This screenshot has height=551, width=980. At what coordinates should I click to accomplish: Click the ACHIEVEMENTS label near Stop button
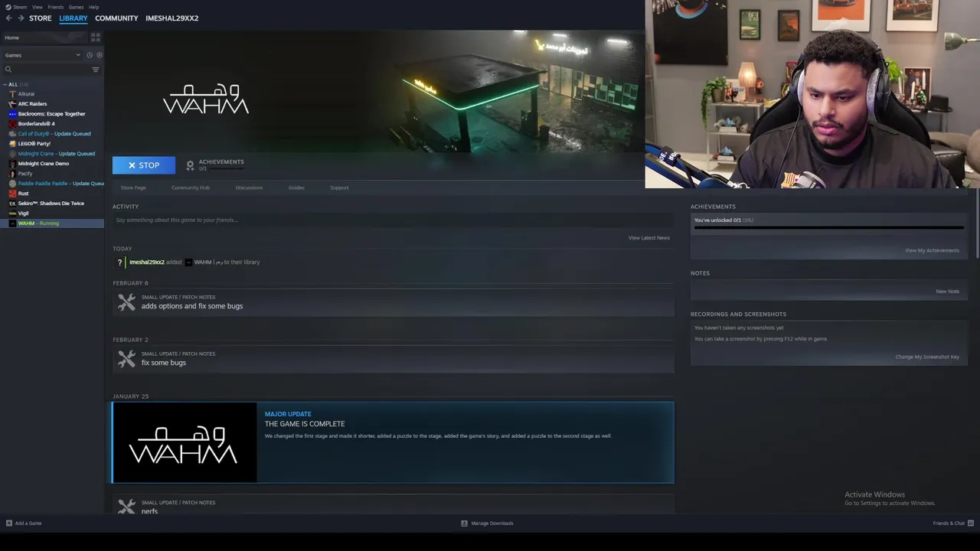coord(221,161)
